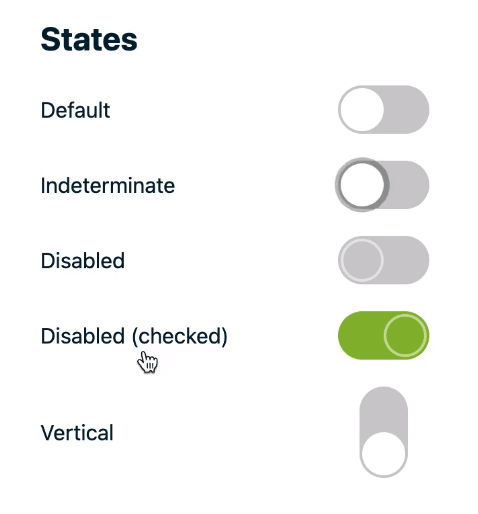This screenshot has height=514, width=478.
Task: Click the white knob of the Default switch
Action: coord(362,110)
